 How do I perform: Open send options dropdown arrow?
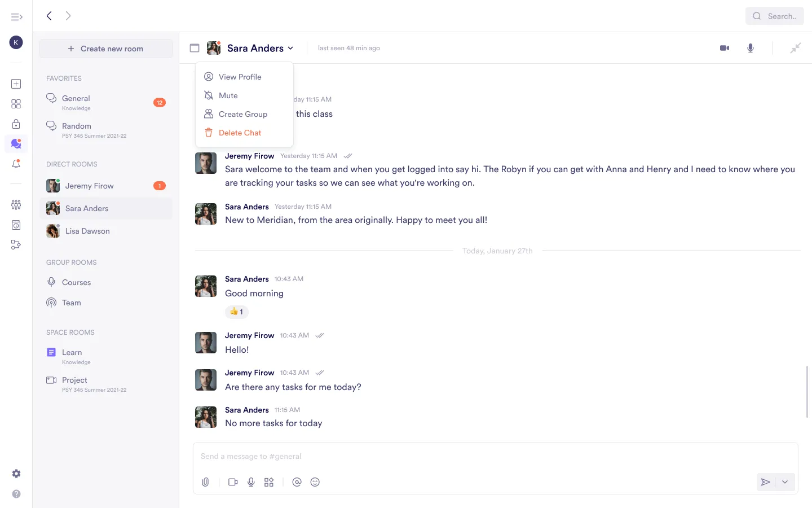point(785,482)
